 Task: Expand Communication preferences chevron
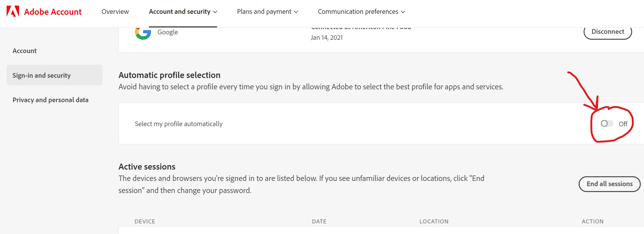click(403, 12)
